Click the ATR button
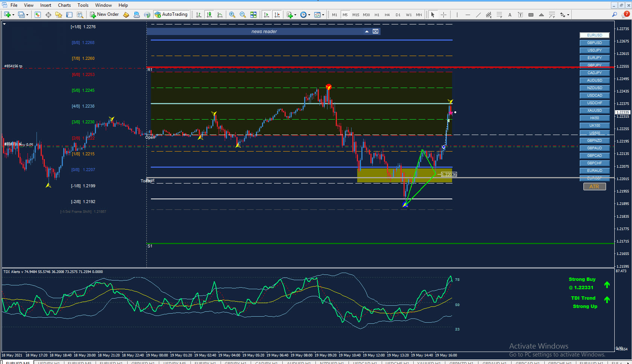 [x=594, y=187]
